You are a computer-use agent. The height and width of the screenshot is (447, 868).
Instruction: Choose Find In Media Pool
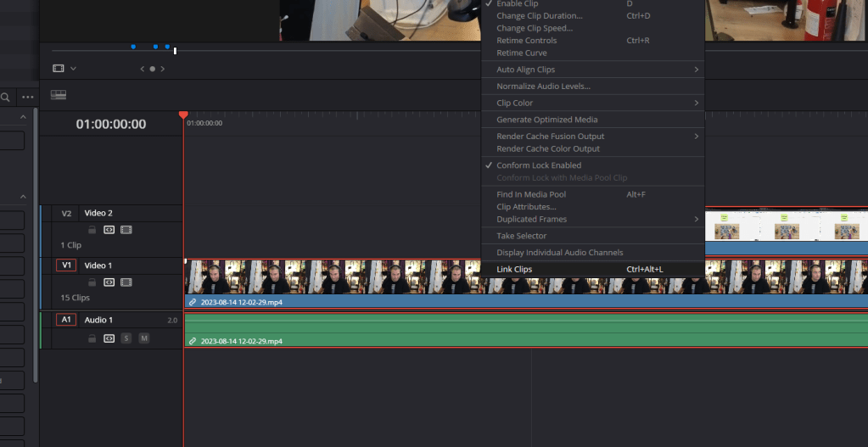(592, 195)
